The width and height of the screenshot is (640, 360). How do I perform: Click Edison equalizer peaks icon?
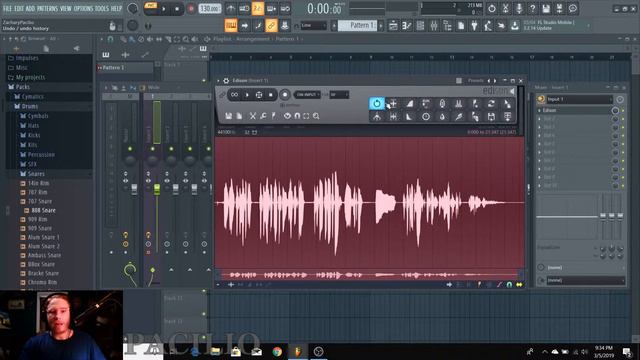tap(458, 104)
